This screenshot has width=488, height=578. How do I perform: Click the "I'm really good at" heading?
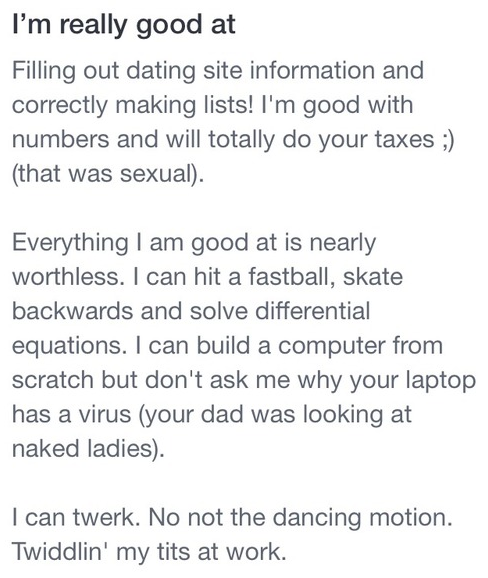(124, 25)
